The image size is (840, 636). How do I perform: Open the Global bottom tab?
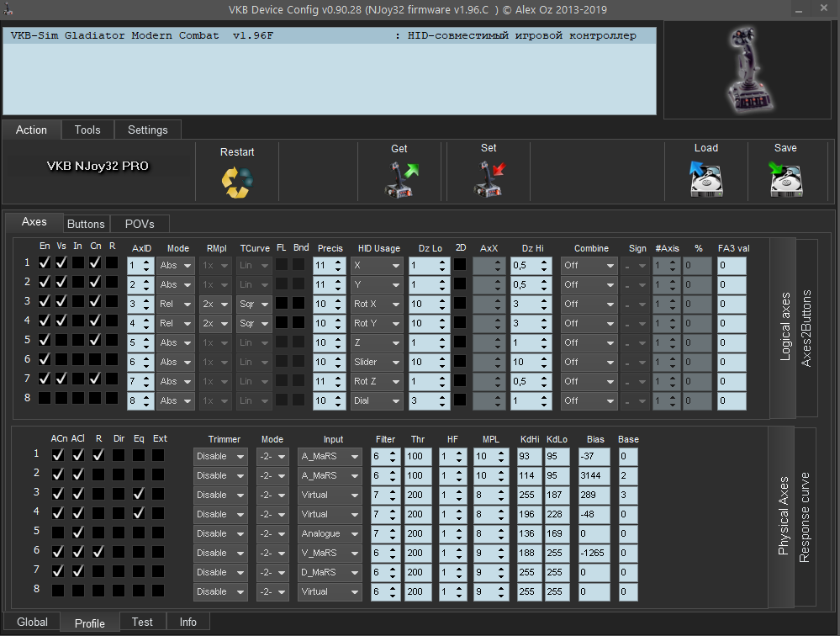(x=32, y=622)
